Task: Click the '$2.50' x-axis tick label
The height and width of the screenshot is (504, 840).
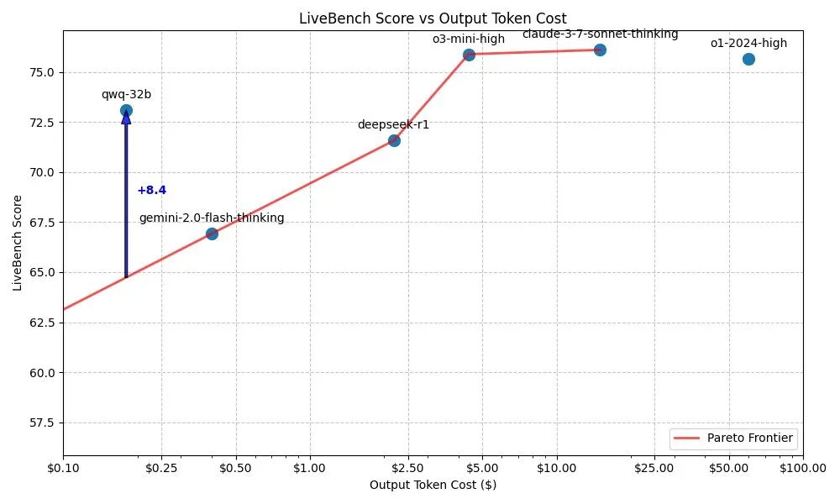Action: click(x=408, y=468)
